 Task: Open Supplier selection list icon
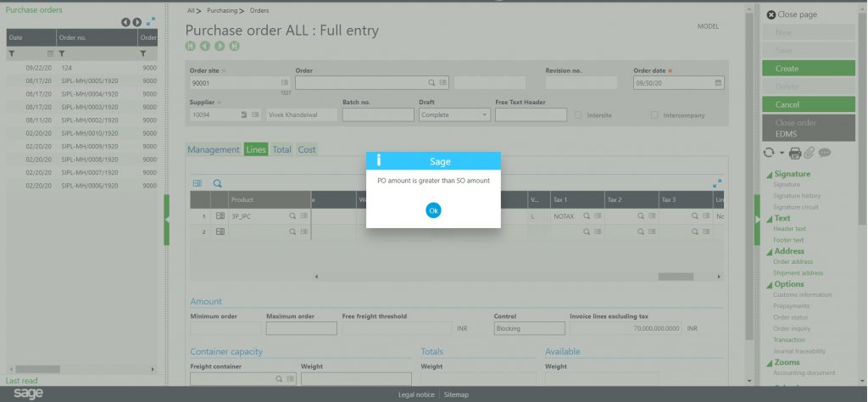[255, 114]
